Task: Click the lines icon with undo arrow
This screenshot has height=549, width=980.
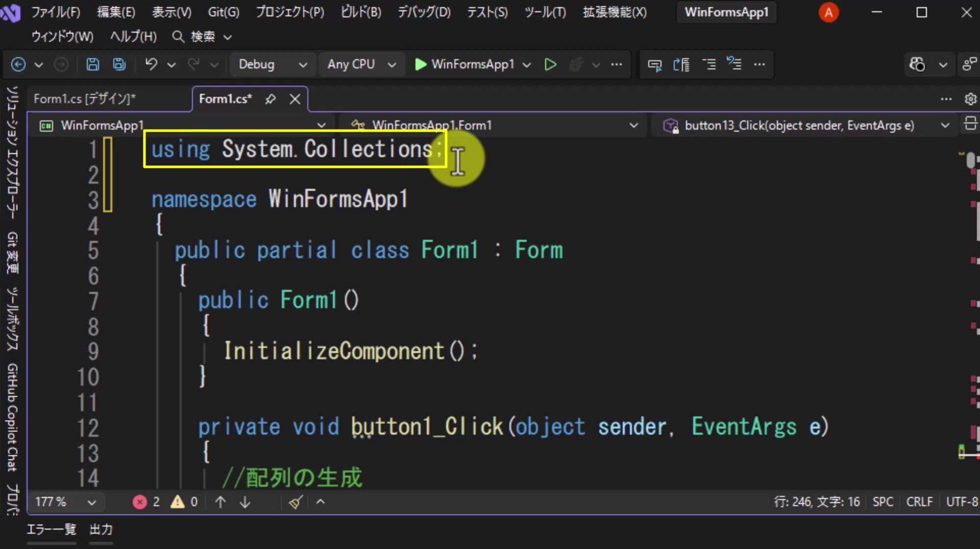Action: (734, 64)
